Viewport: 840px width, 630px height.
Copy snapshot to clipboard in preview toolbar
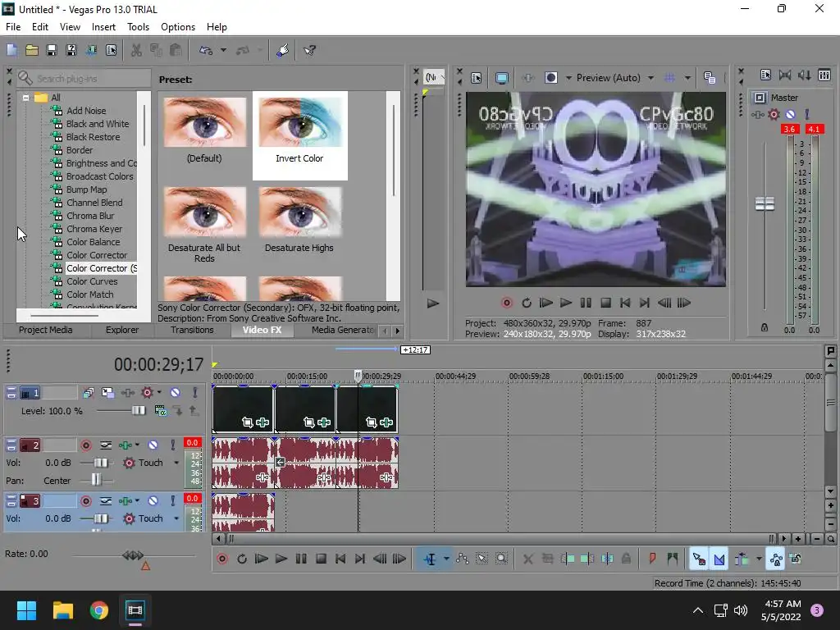[x=710, y=78]
